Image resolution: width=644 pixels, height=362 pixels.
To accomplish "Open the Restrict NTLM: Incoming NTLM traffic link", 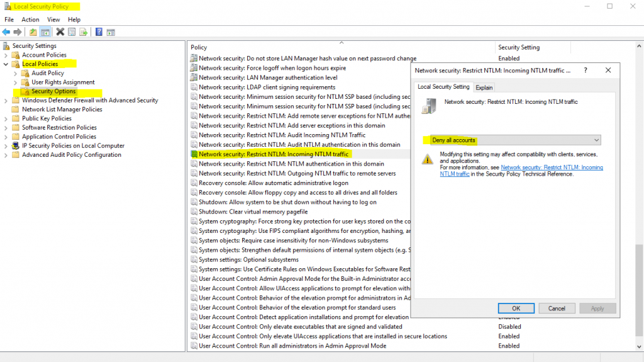I will click(521, 171).
